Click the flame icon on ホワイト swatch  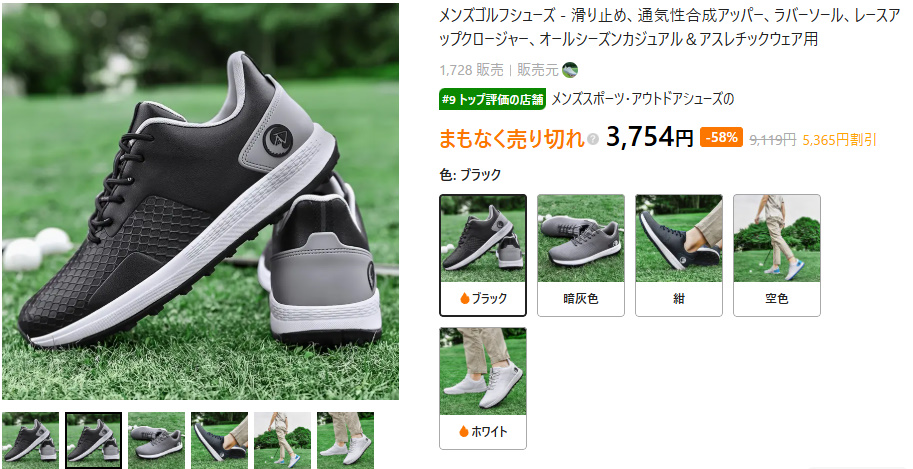(x=464, y=432)
